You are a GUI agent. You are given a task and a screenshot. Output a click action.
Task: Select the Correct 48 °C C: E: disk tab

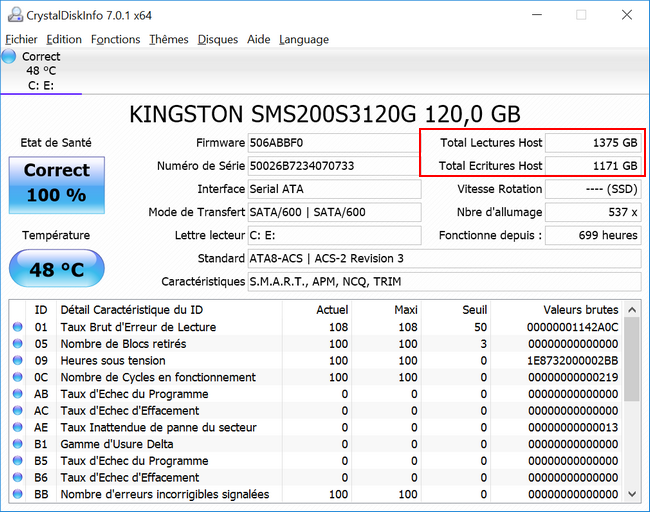click(x=41, y=71)
